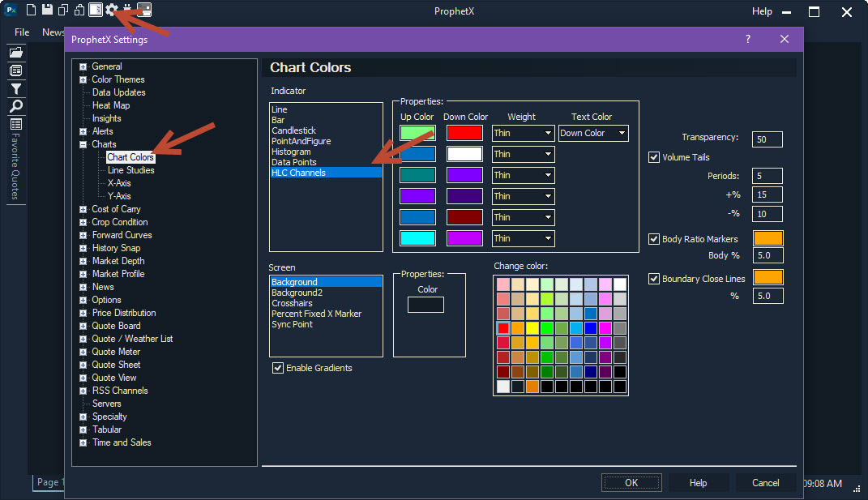Click the question mark icon in the Settings title bar
Screen dimensions: 868x500
click(748, 39)
